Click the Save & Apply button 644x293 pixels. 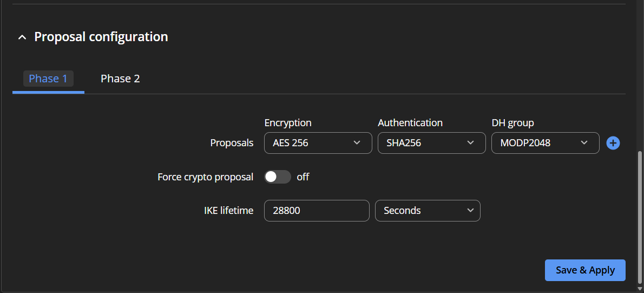tap(585, 270)
